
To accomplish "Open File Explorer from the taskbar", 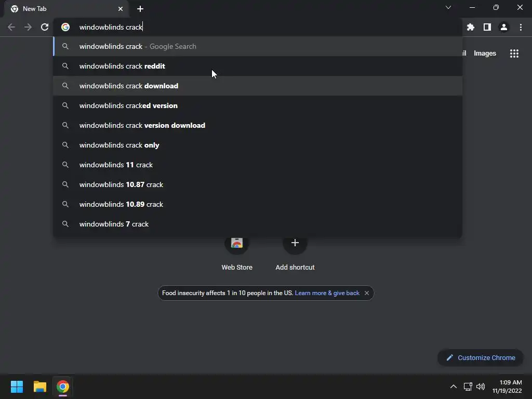I will coord(40,387).
